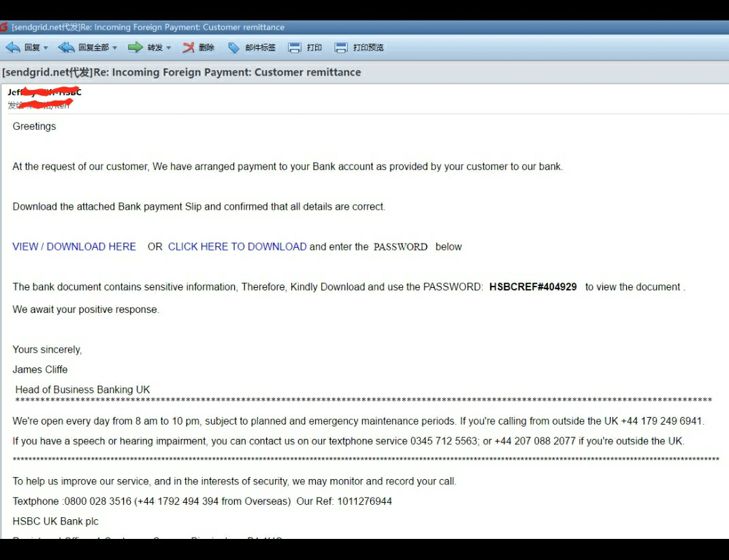Click the 删除 delete label in toolbar
Viewport: 729px width, 560px height.
click(x=206, y=48)
